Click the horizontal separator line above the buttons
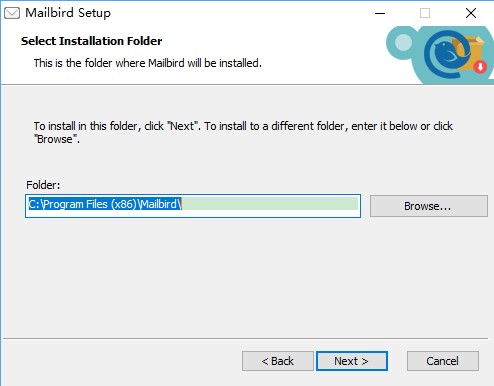494x386 pixels. pyautogui.click(x=245, y=339)
